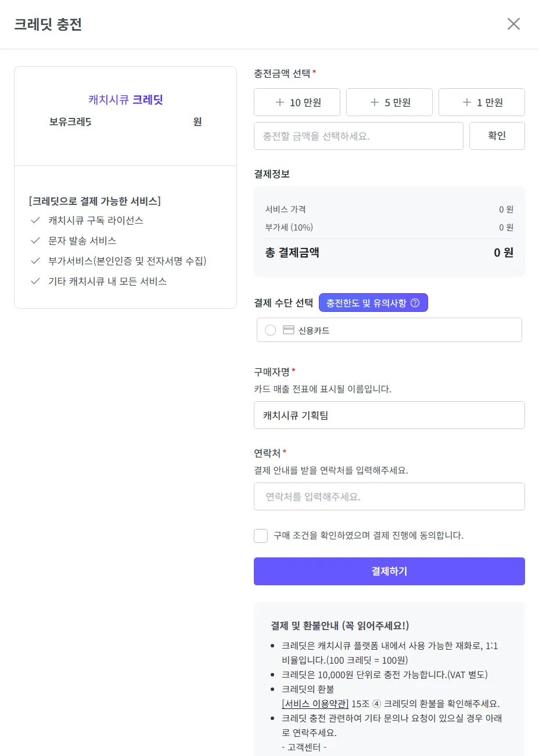Click the credit card icon

(x=288, y=330)
